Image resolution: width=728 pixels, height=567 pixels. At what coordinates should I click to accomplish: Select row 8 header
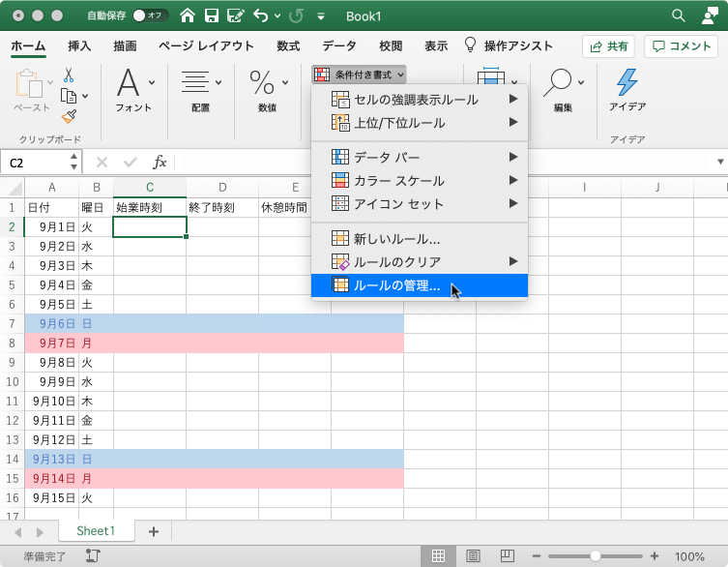pyautogui.click(x=12, y=343)
